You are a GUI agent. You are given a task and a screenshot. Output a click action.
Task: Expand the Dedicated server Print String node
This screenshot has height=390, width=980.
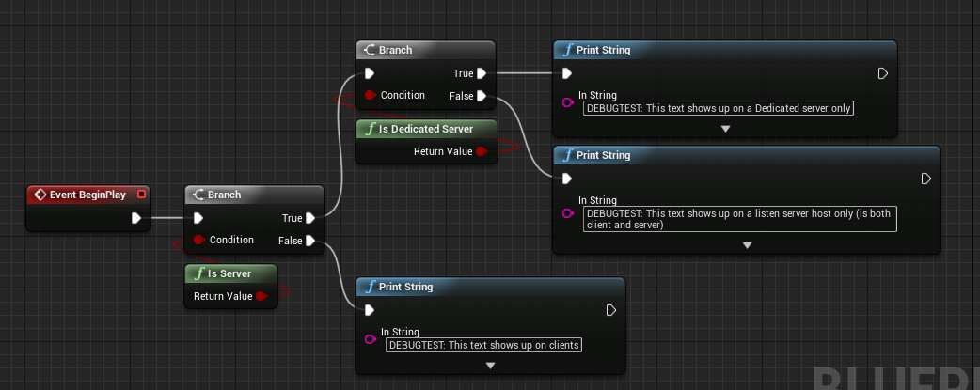pos(725,128)
